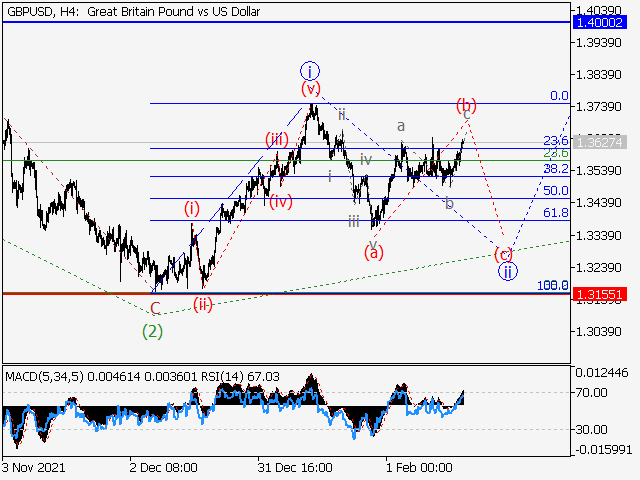
Task: Click the gray 1.36274 current price label
Action: (x=599, y=142)
